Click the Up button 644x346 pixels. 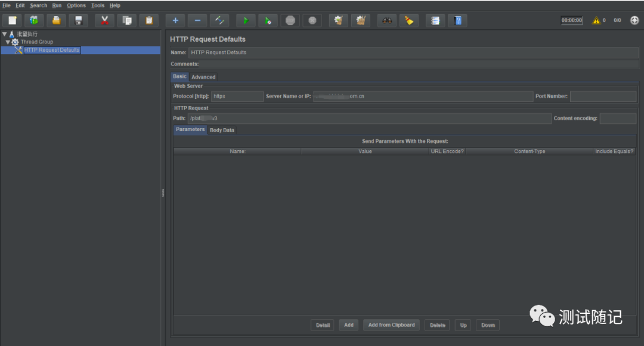[463, 325]
